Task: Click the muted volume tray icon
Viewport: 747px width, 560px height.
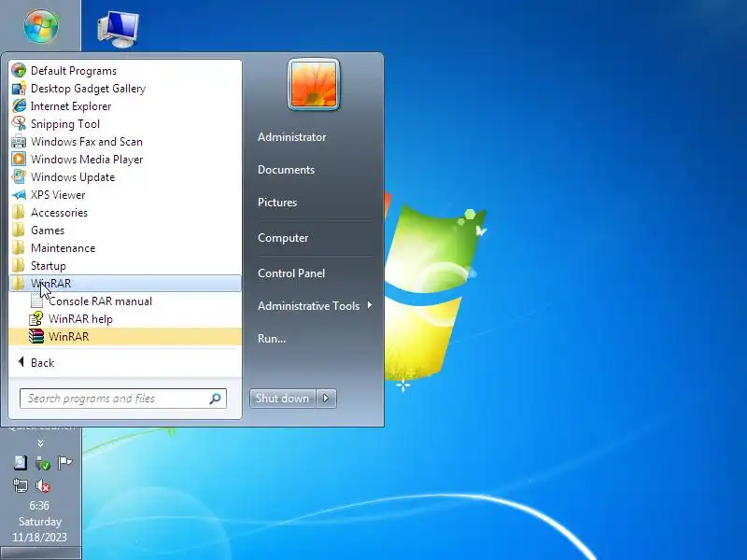Action: 42,485
